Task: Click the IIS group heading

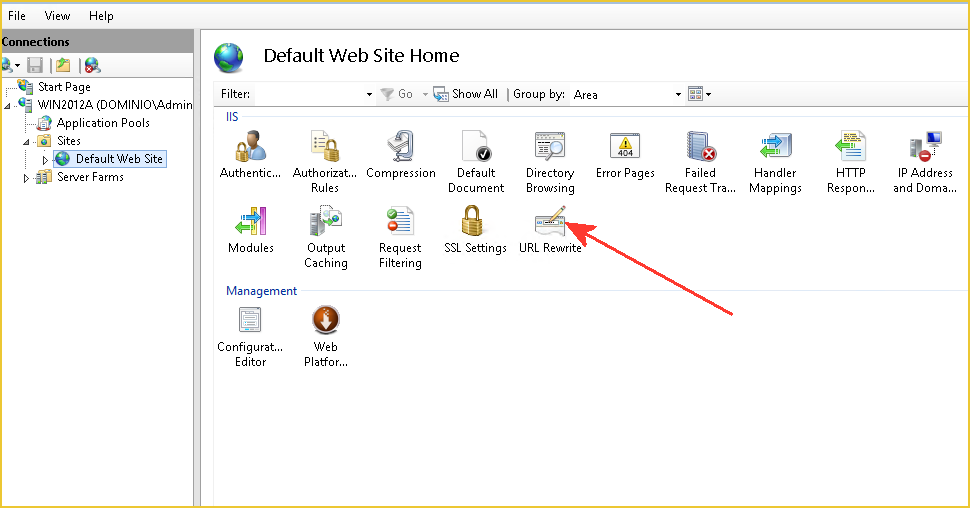Action: [x=232, y=116]
